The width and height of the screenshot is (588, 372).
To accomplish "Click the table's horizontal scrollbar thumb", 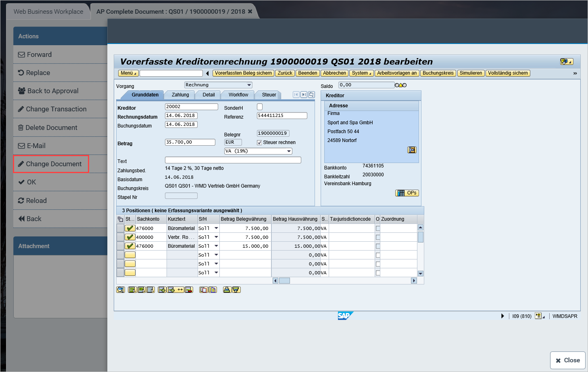I will (x=284, y=281).
